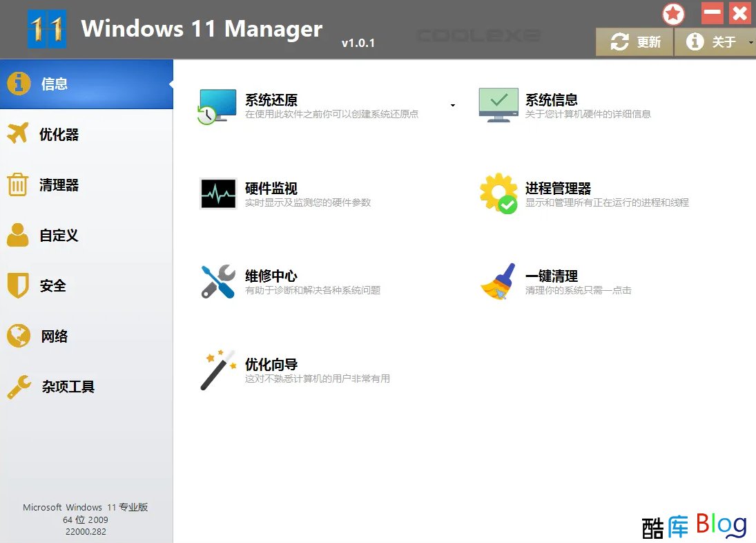This screenshot has width=756, height=543.
Task: Click description 有助于诊断和解决各种系统问题
Action: point(313,290)
